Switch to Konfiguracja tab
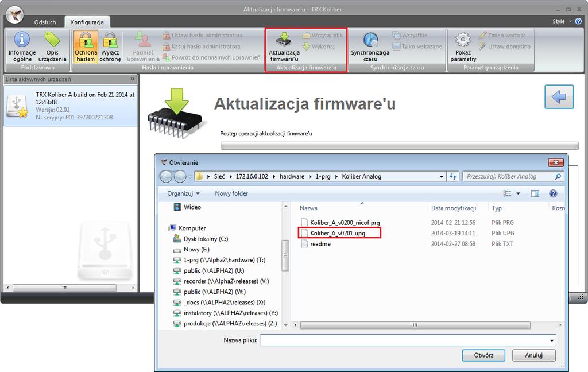The width and height of the screenshot is (588, 372). point(87,22)
